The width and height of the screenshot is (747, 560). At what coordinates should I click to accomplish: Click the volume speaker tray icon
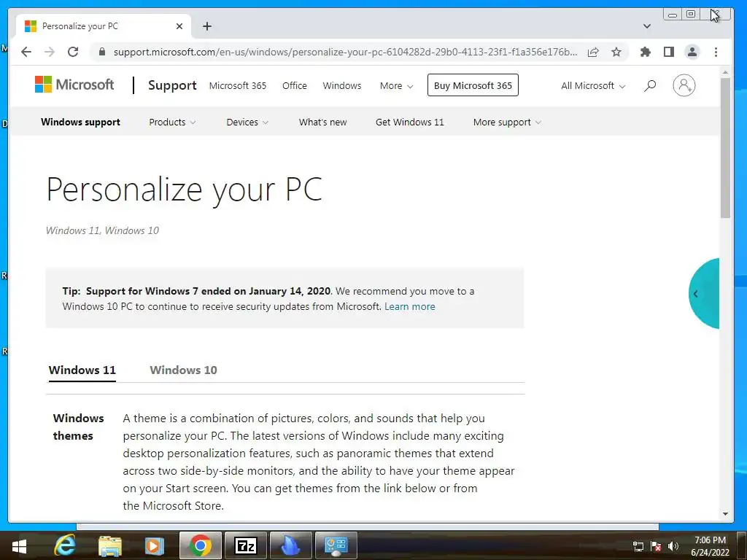tap(673, 546)
